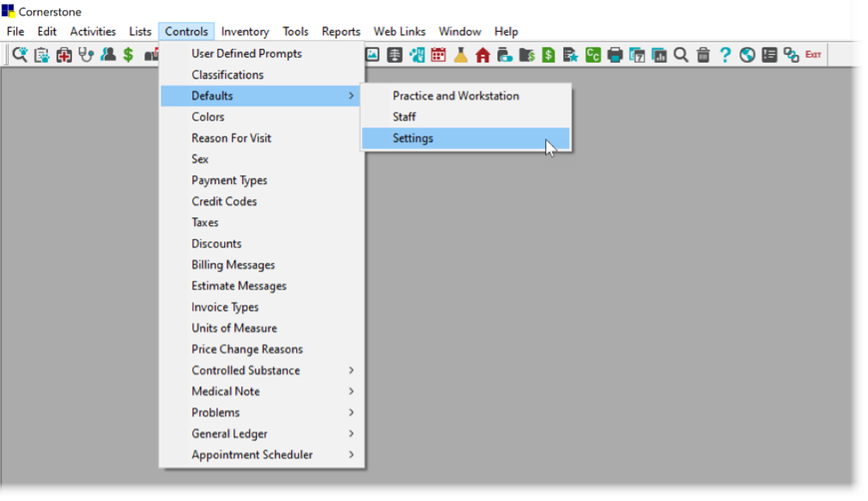Select Settings in the Defaults submenu

click(x=466, y=138)
